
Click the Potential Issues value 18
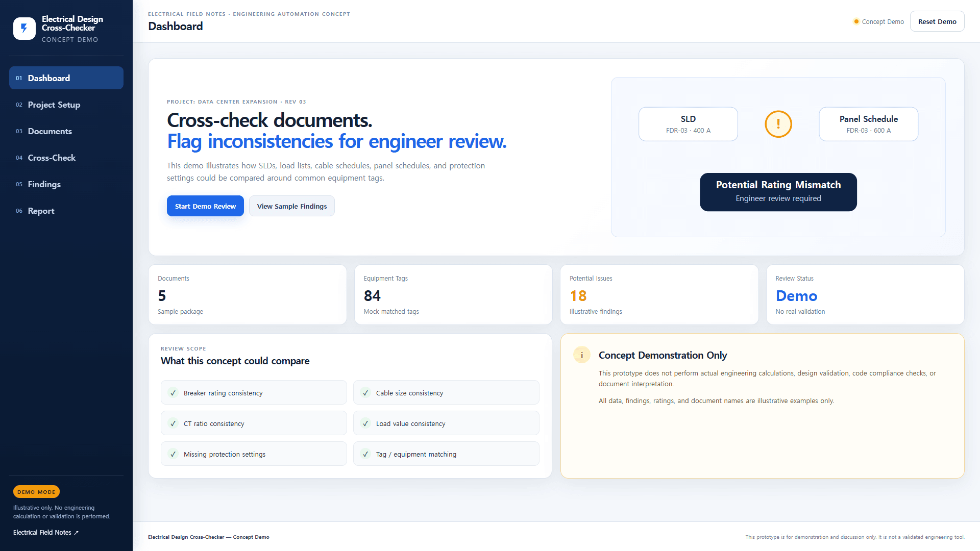[x=578, y=296]
